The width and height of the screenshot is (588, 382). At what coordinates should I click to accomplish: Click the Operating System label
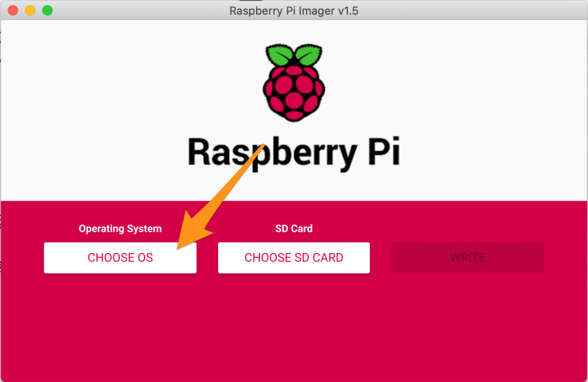(x=120, y=229)
